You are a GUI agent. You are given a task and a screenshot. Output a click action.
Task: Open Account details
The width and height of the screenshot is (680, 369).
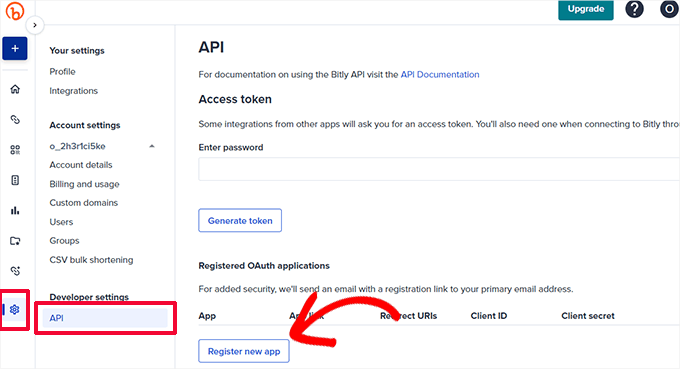click(81, 165)
